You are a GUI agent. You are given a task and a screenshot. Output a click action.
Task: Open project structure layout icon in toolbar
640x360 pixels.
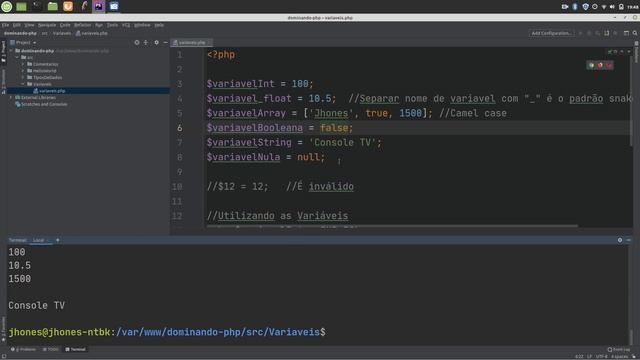(626, 33)
